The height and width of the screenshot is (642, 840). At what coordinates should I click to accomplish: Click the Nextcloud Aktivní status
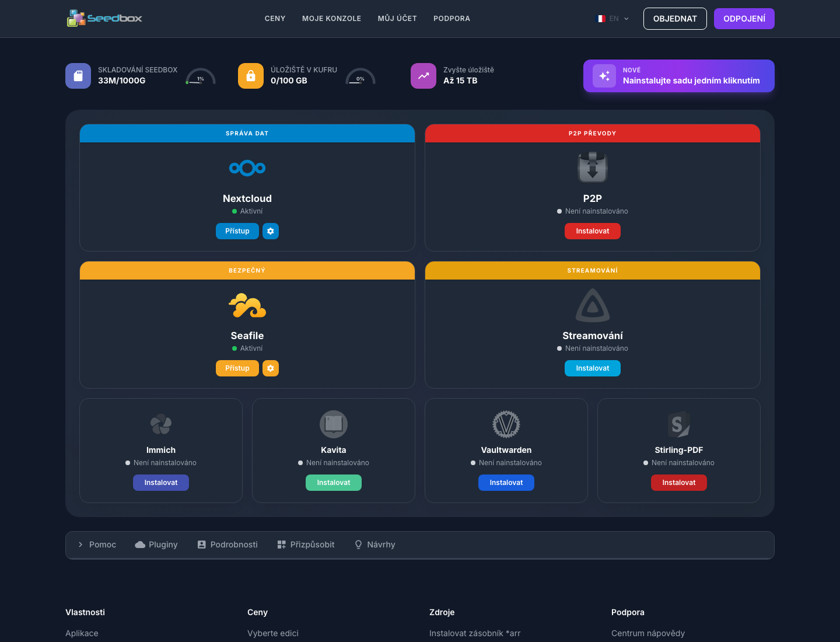coord(247,211)
